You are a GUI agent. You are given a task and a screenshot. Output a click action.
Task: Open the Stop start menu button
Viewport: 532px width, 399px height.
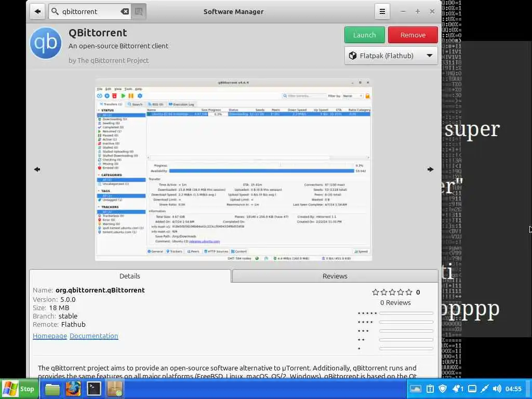pos(19,389)
